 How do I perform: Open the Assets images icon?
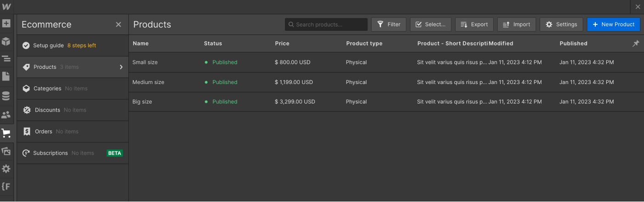6,151
